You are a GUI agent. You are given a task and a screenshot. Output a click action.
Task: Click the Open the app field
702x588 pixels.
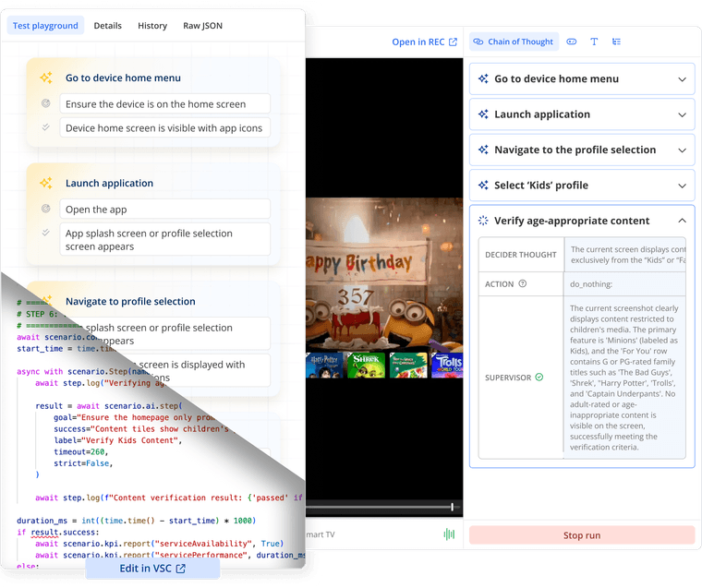click(164, 209)
